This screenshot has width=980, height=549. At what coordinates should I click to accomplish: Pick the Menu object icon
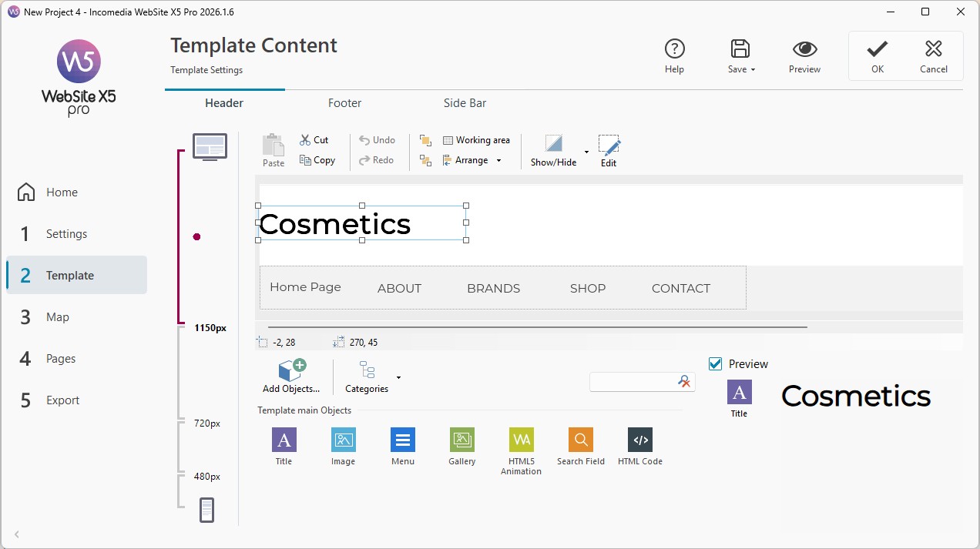402,440
